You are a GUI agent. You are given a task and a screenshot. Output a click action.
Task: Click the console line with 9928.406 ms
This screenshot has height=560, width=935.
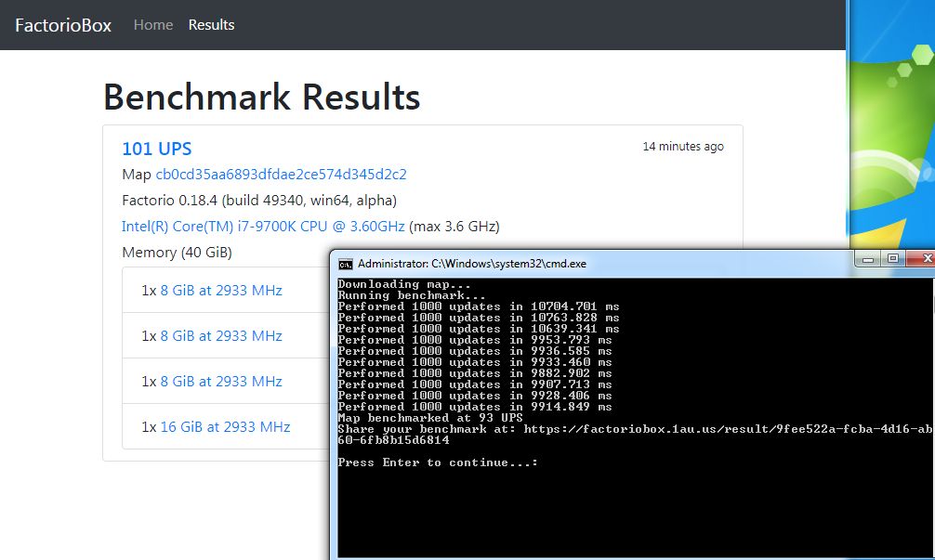475,396
